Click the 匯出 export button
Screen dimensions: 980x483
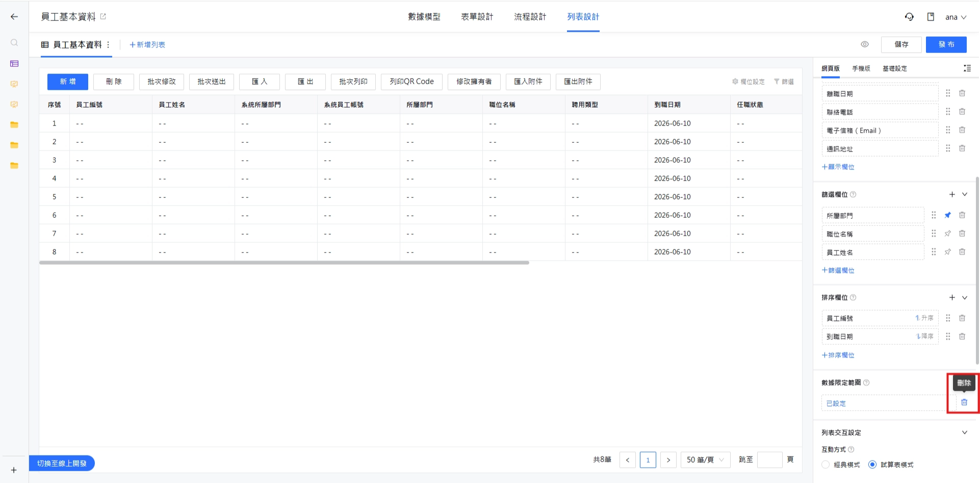tap(305, 82)
